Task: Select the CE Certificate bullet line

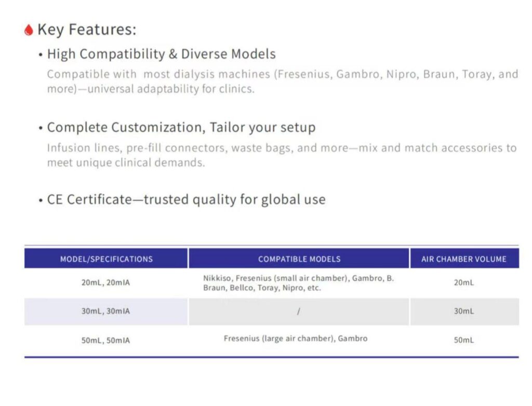Action: tap(186, 199)
